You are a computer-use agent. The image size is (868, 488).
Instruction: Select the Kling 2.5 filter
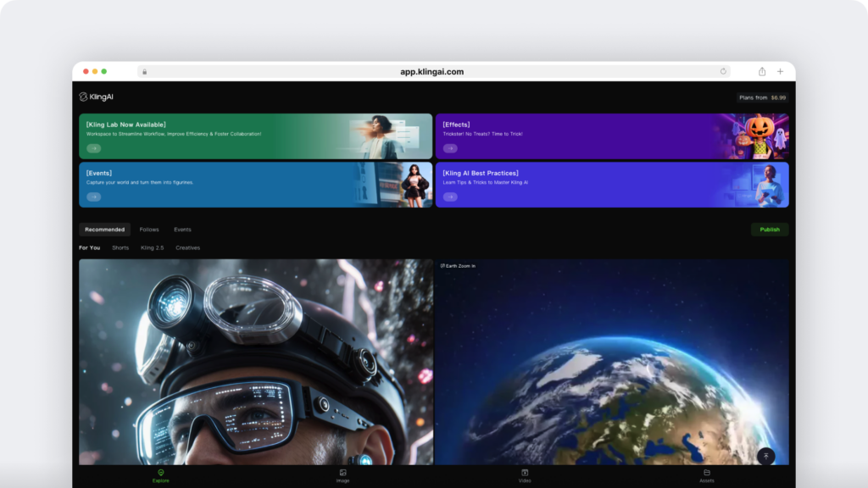coord(153,248)
